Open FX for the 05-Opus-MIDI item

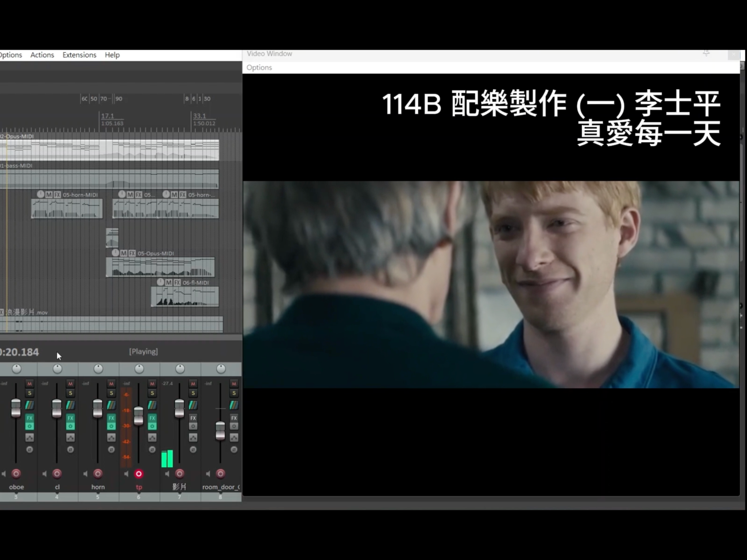point(132,253)
